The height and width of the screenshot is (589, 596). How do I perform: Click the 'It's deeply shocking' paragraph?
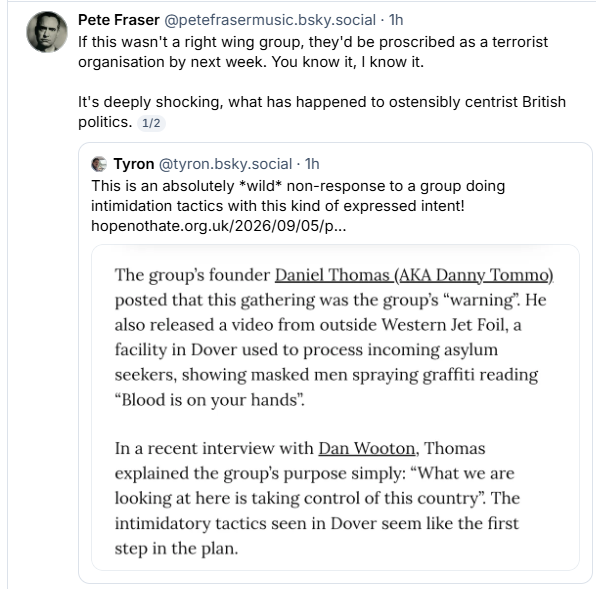pyautogui.click(x=322, y=112)
